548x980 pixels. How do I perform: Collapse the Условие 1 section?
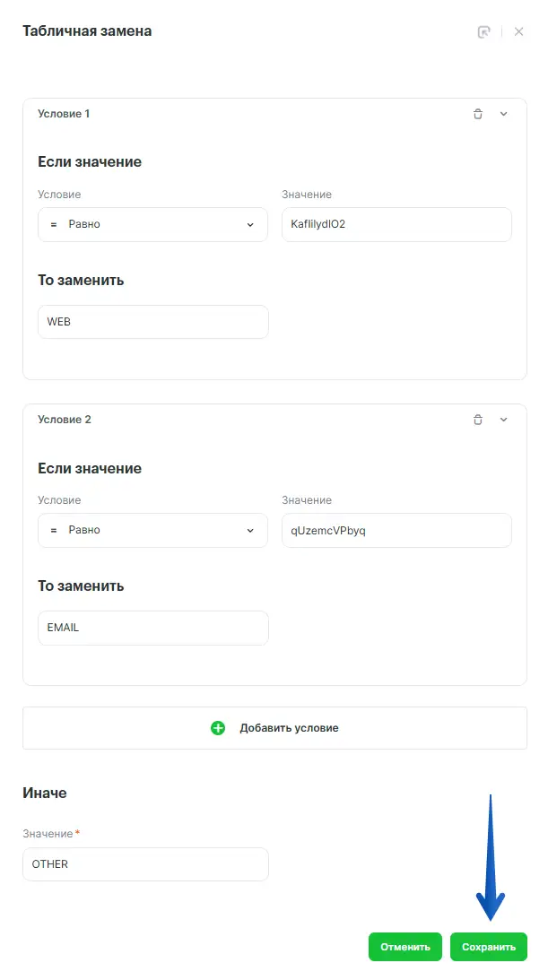(503, 114)
